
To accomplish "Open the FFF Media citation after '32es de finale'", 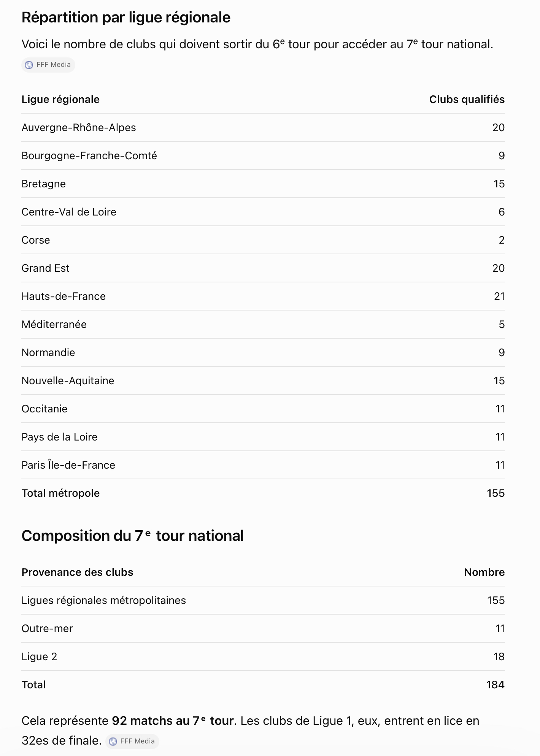I will (x=132, y=741).
